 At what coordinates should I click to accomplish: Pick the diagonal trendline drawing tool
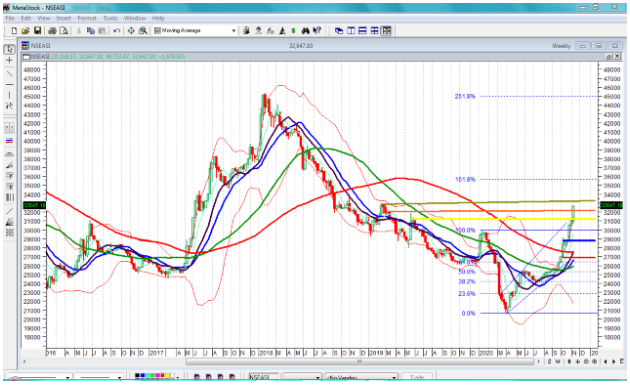click(9, 73)
